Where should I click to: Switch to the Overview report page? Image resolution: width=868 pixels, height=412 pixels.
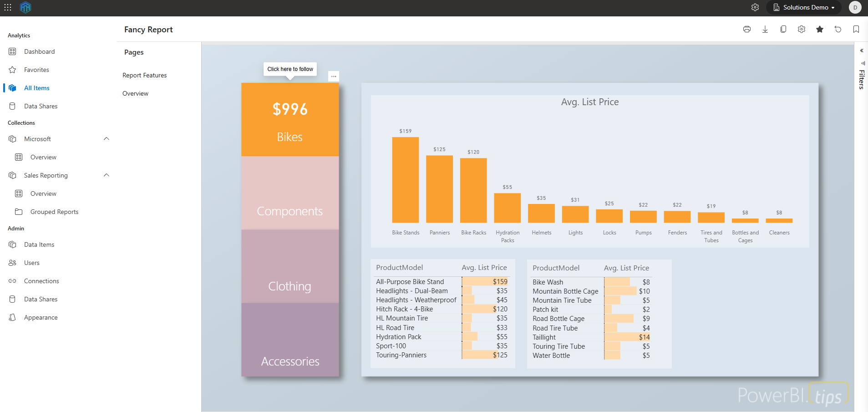click(135, 93)
